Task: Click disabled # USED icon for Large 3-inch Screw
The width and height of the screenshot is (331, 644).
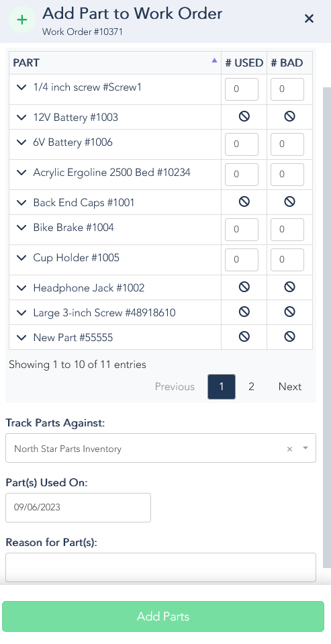Action: [244, 312]
